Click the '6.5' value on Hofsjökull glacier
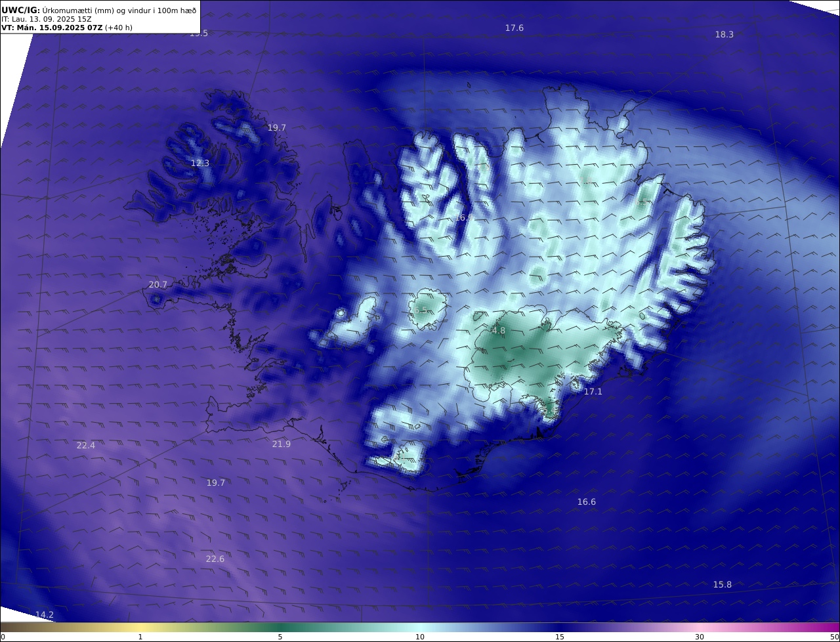This screenshot has width=840, height=642. click(x=421, y=310)
